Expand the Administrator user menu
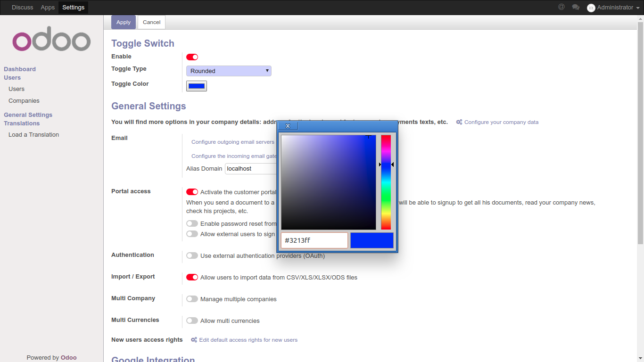644x362 pixels. [613, 8]
